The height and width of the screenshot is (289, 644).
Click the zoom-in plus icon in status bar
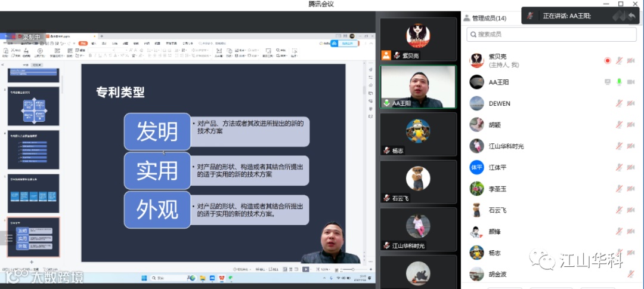(371, 269)
